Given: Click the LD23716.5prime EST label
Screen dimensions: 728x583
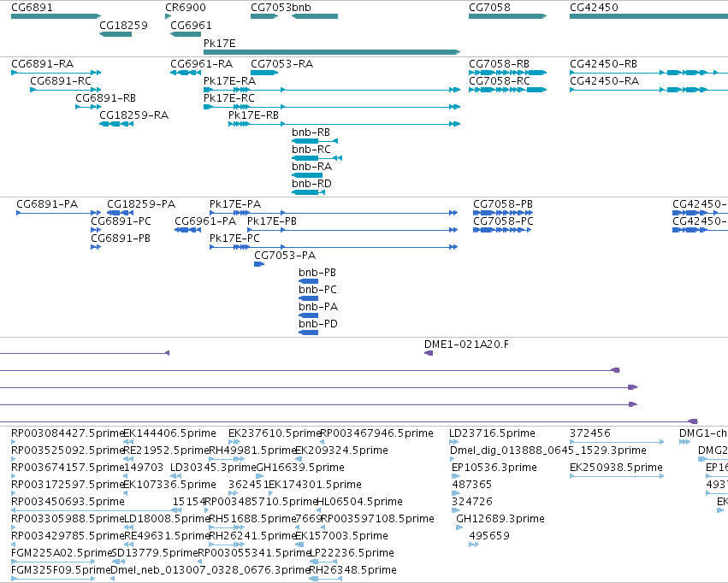Looking at the screenshot, I should tap(492, 433).
